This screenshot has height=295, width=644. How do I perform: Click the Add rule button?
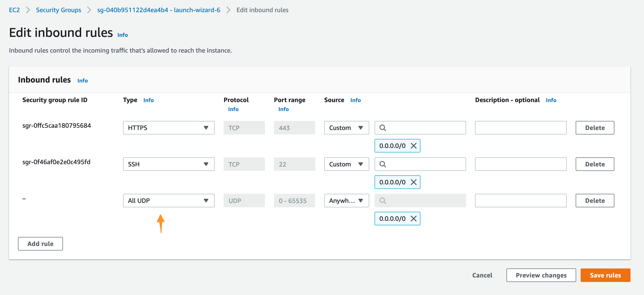click(40, 244)
